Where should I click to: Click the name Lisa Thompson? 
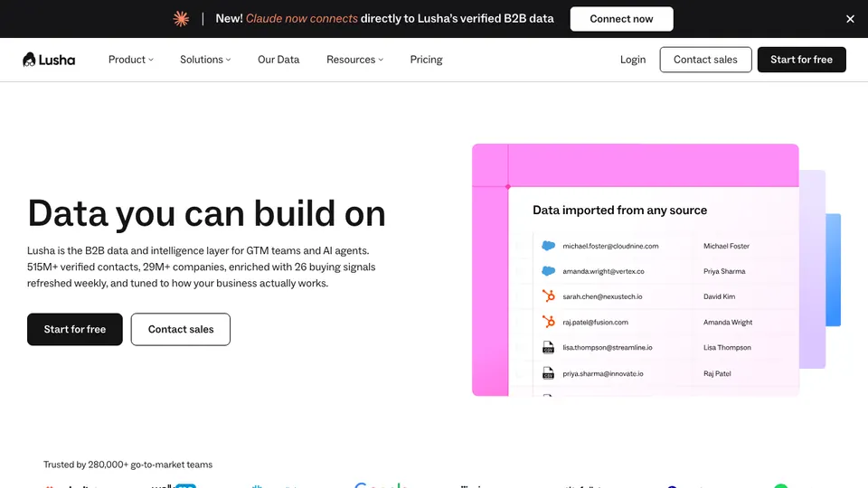(x=727, y=347)
